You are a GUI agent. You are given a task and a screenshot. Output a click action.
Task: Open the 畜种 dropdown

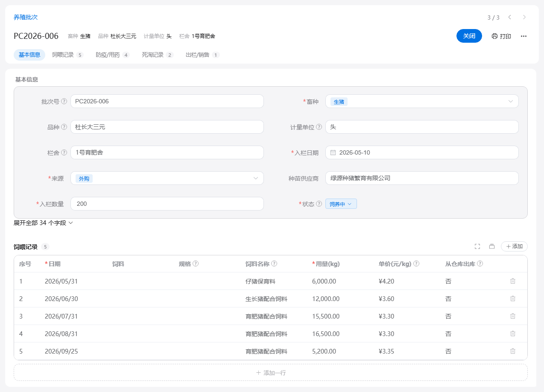(x=422, y=101)
